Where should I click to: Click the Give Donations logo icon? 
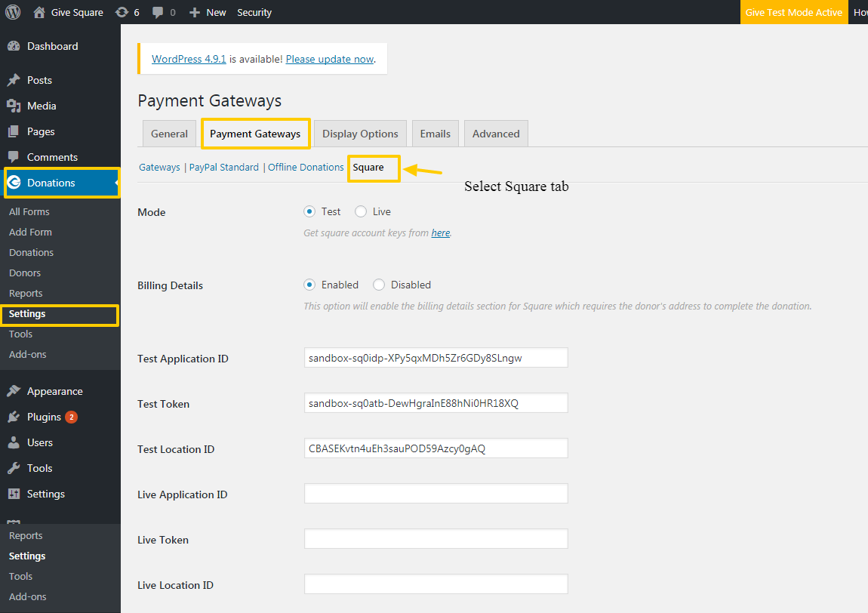pyautogui.click(x=14, y=182)
